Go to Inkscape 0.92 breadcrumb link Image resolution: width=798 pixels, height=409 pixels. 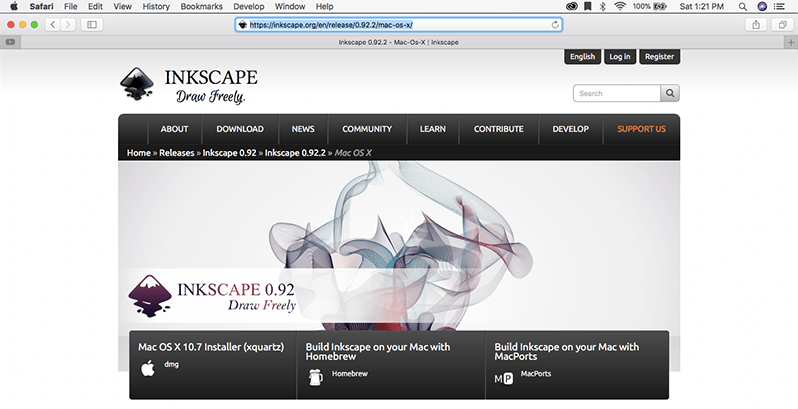coord(230,153)
